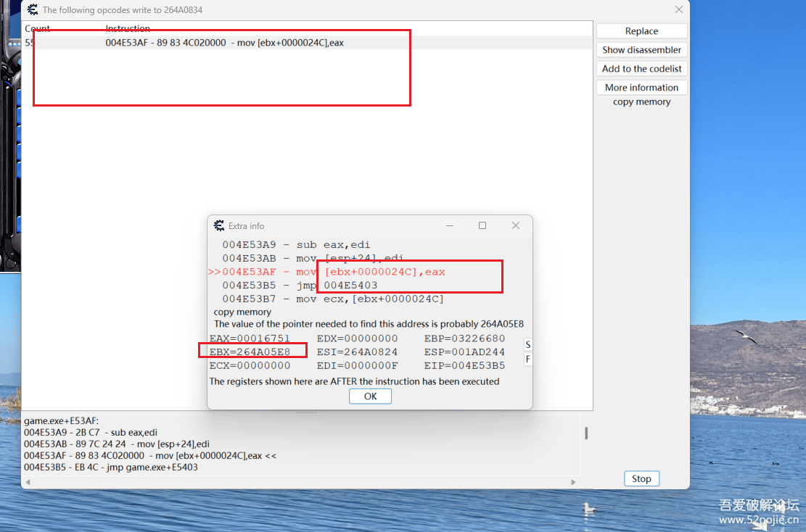Click bottom pane line 004E53AB mov [esp+24],edi
The image size is (806, 532).
click(117, 444)
